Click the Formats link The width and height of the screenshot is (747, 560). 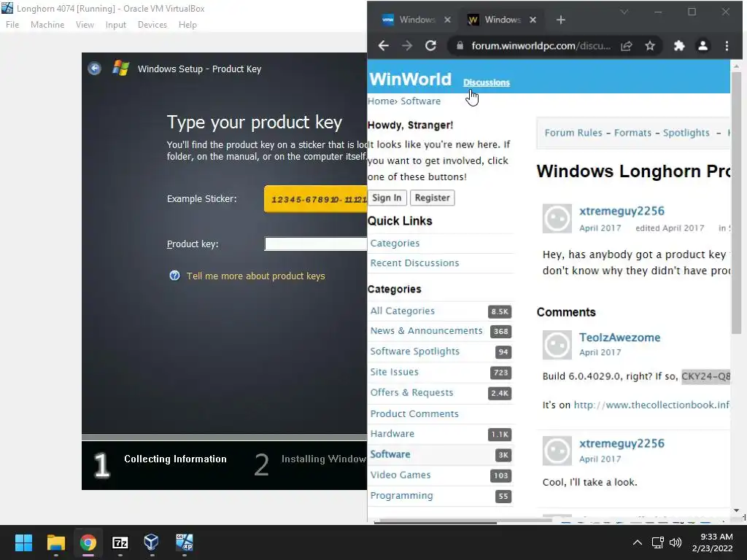point(632,133)
